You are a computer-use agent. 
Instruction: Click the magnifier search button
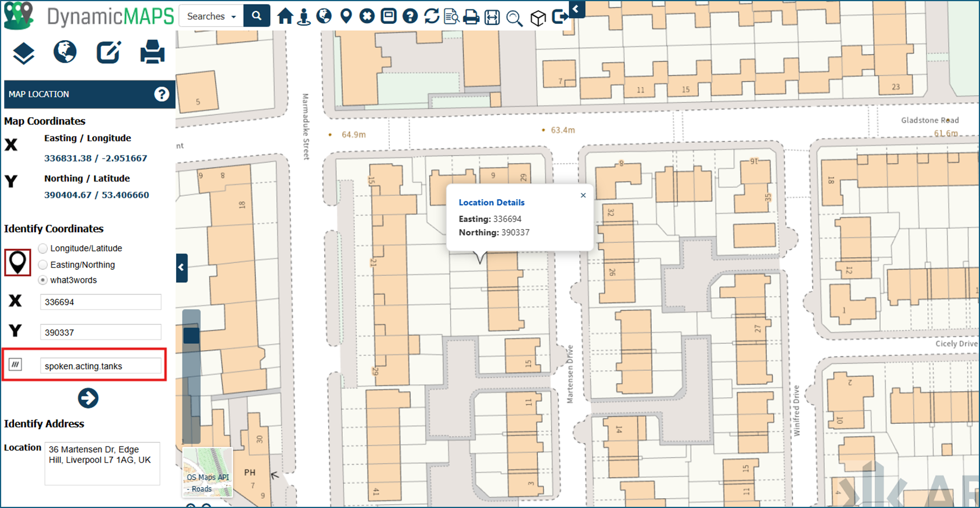tap(257, 16)
